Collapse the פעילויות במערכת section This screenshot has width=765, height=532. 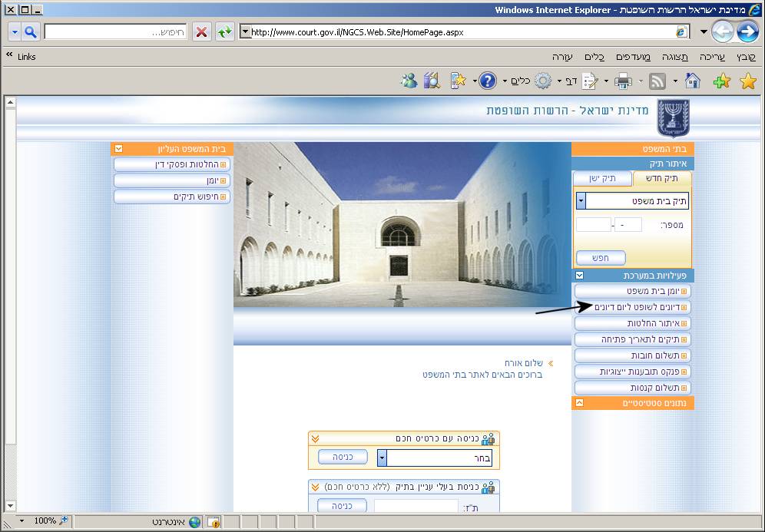pyautogui.click(x=580, y=275)
